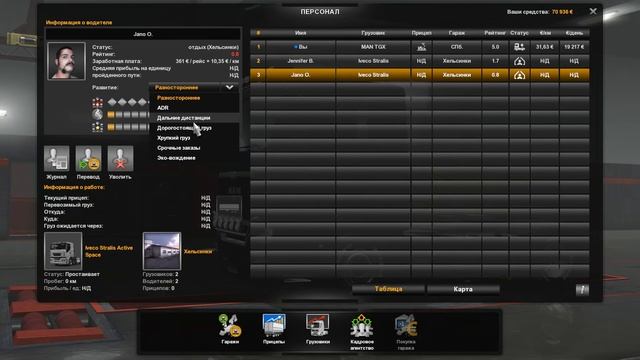Click the long distance skill icon
Screen dimensions: 640x360
(98, 115)
